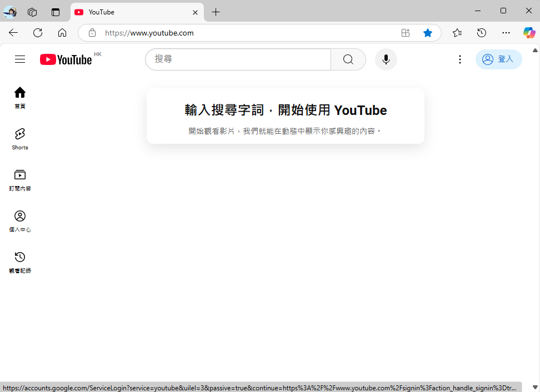Image resolution: width=540 pixels, height=392 pixels.
Task: Open the tab actions menu
Action: point(56,12)
